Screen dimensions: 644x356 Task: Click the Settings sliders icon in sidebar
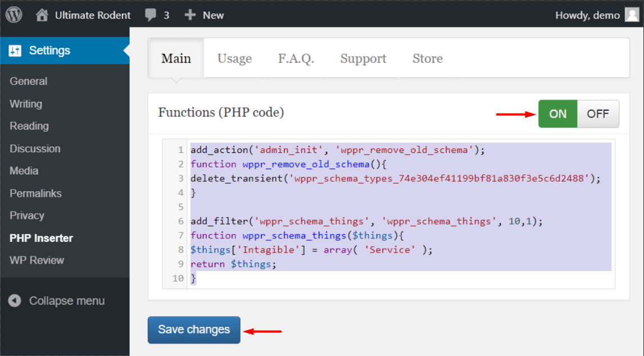pos(15,51)
